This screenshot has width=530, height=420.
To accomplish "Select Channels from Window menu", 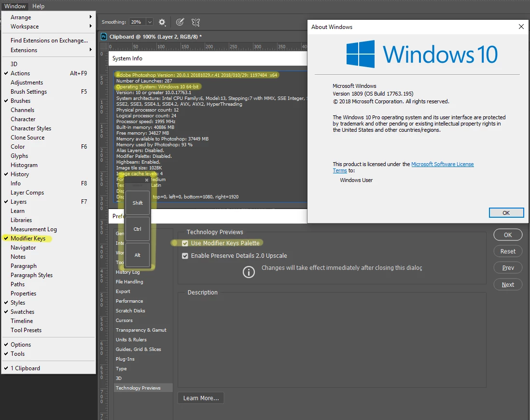I will 49,110.
